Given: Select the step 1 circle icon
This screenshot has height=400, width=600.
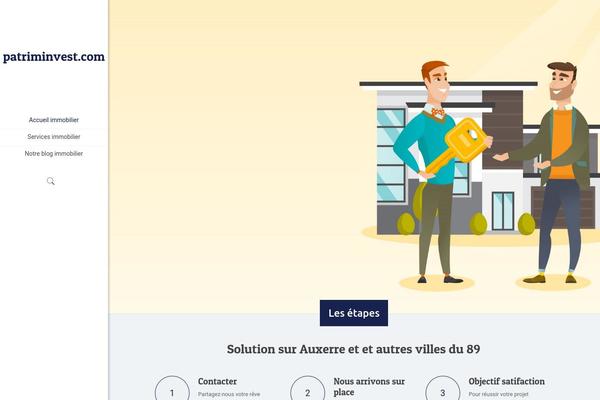Looking at the screenshot, I should 172,390.
